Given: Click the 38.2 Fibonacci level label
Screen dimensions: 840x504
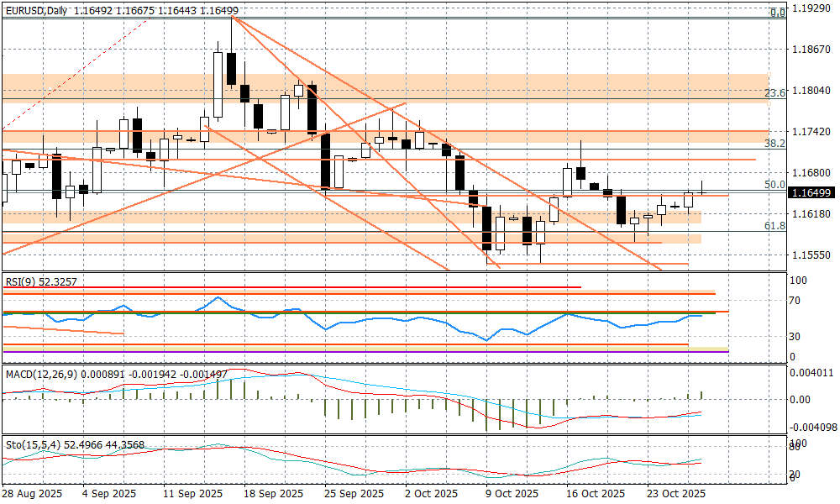Looking at the screenshot, I should [774, 144].
